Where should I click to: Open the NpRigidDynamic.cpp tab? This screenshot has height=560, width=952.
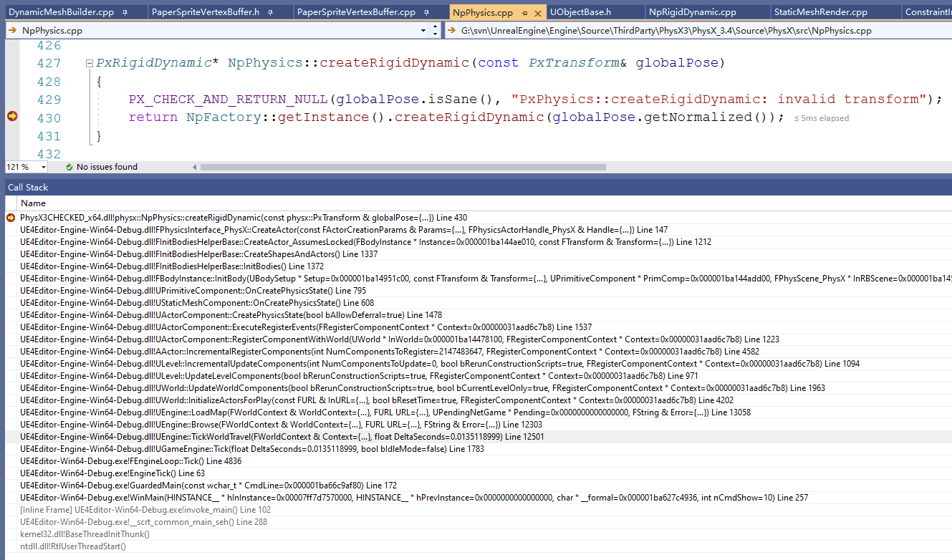tap(692, 12)
